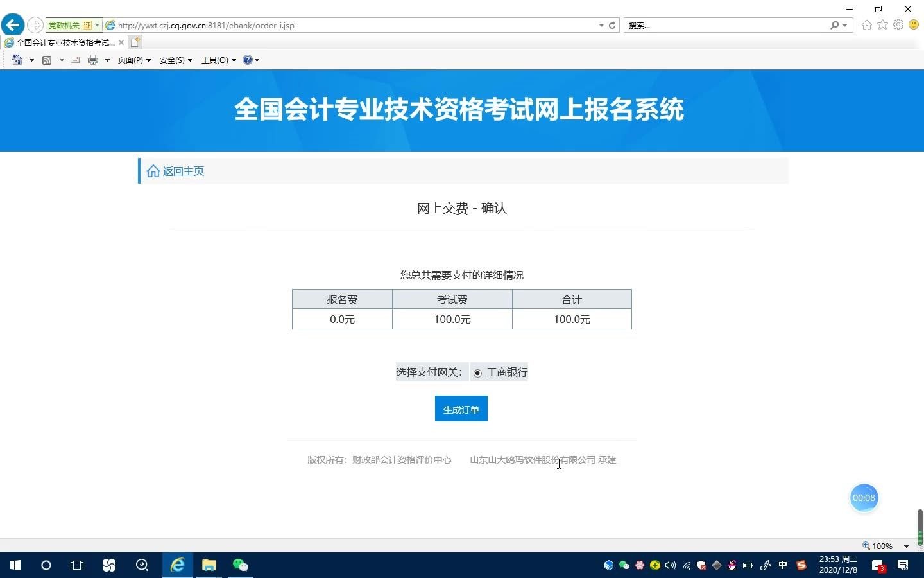Toggle the 中 input language indicator
The image size is (924, 578).
783,565
